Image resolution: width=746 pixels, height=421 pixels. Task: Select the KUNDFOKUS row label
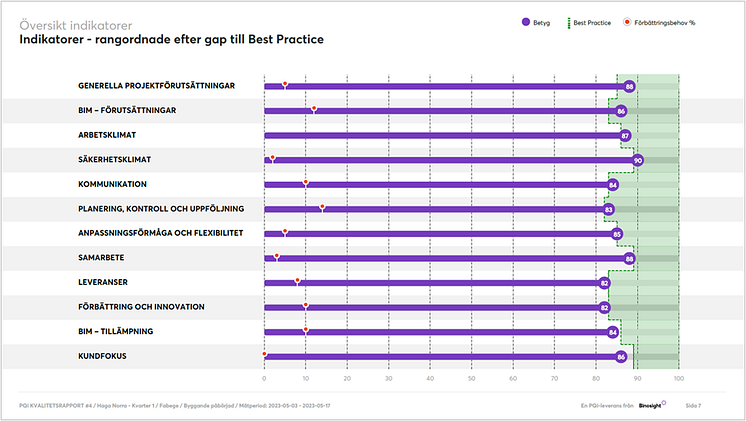[102, 356]
